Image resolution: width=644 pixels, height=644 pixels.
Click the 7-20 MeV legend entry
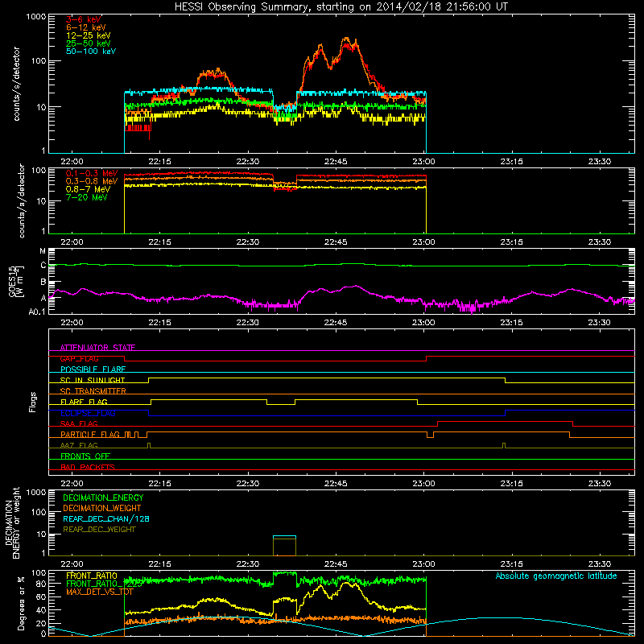click(86, 197)
